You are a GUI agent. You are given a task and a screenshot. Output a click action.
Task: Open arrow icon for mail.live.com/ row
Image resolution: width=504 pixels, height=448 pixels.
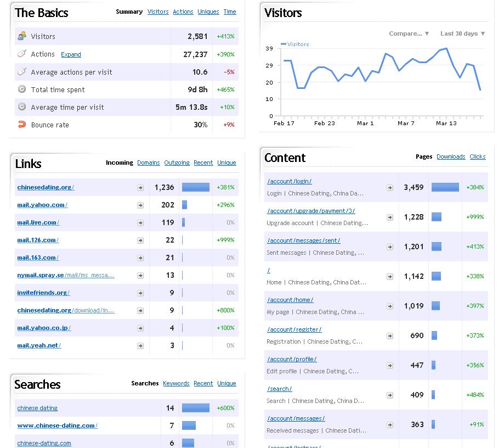pyautogui.click(x=140, y=223)
